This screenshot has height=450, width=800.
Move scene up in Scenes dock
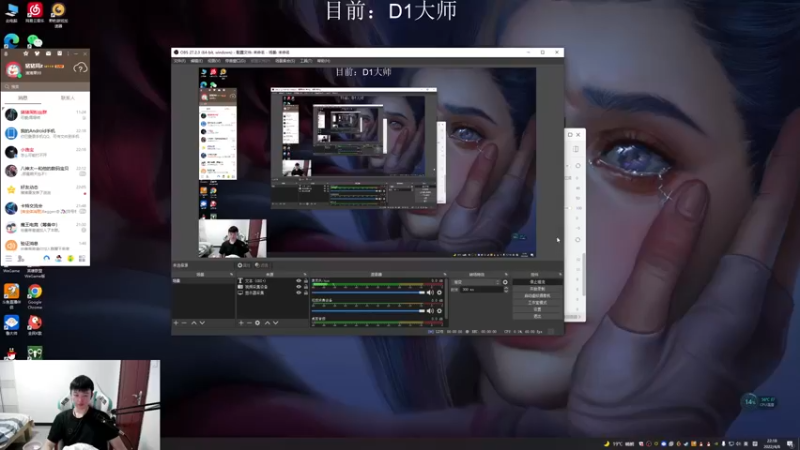click(194, 323)
